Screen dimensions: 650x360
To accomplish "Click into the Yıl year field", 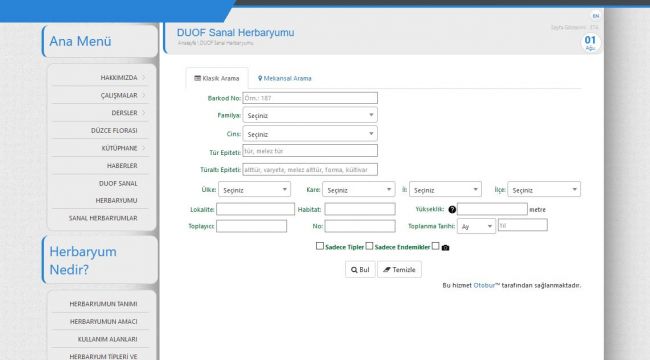I will pyautogui.click(x=522, y=225).
